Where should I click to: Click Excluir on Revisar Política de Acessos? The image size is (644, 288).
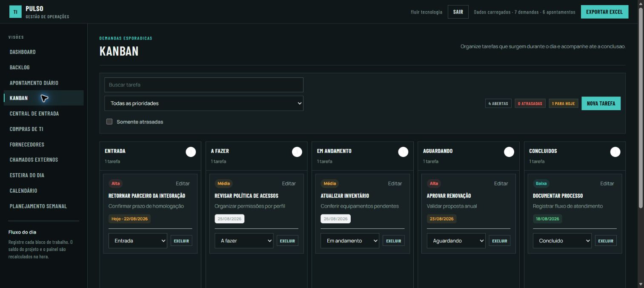tap(287, 241)
